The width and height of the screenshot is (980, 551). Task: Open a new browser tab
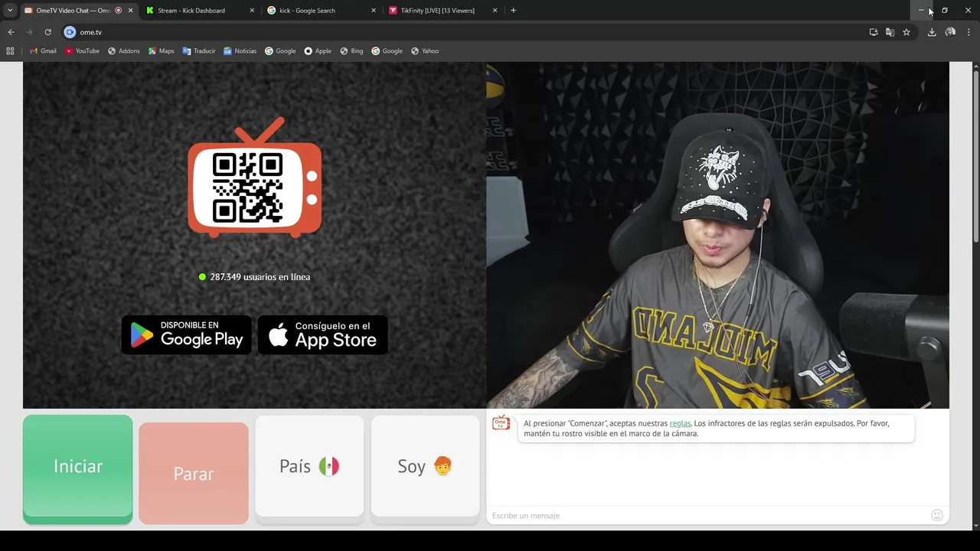pos(513,11)
